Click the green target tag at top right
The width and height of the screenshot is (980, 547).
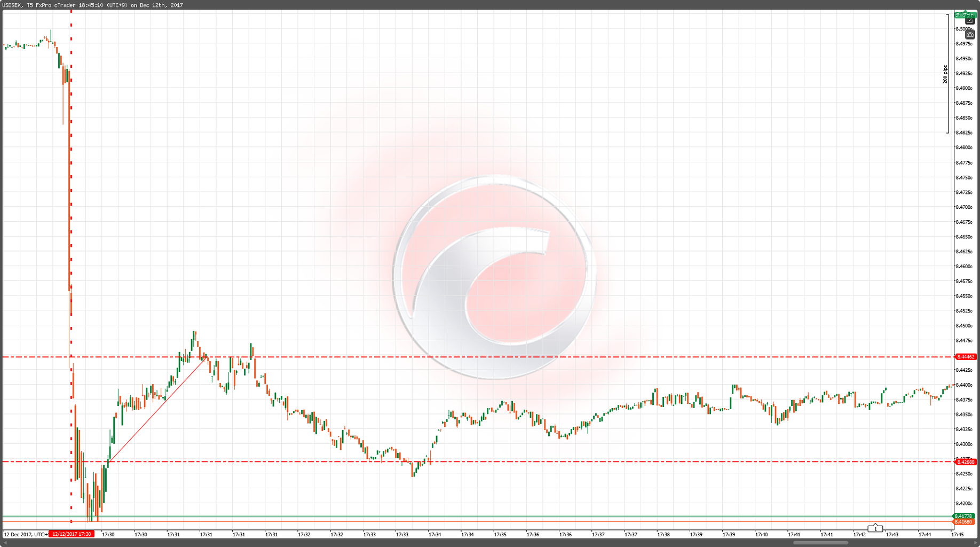(x=965, y=15)
